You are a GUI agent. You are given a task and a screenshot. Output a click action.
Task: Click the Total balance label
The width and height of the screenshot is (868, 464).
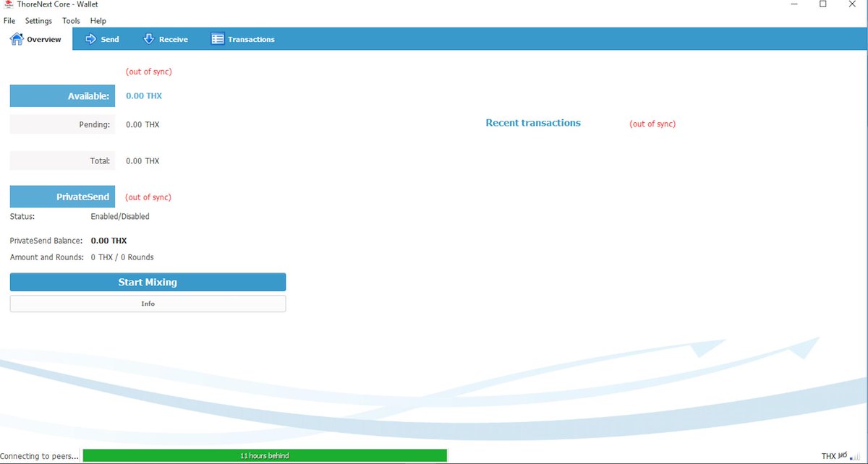[x=62, y=160]
